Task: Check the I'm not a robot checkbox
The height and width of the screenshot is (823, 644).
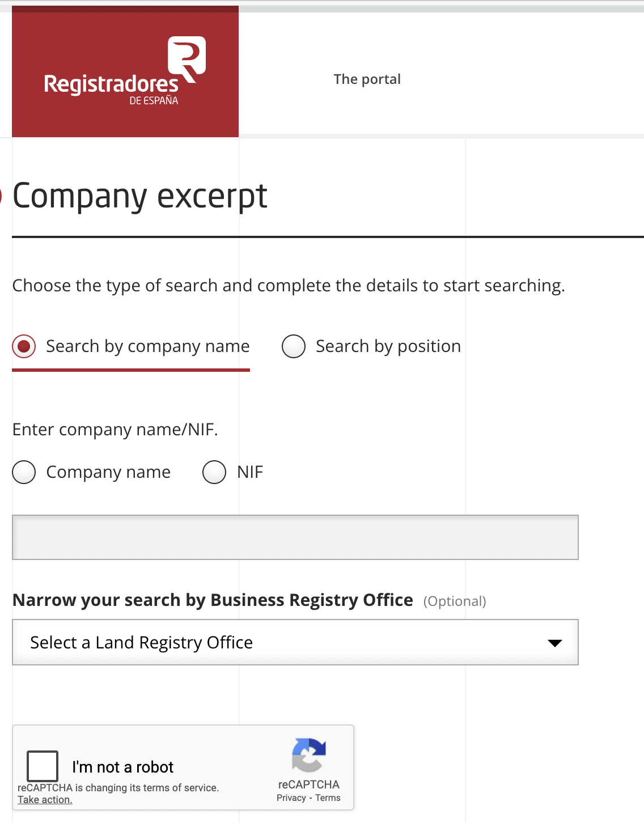Action: (43, 766)
